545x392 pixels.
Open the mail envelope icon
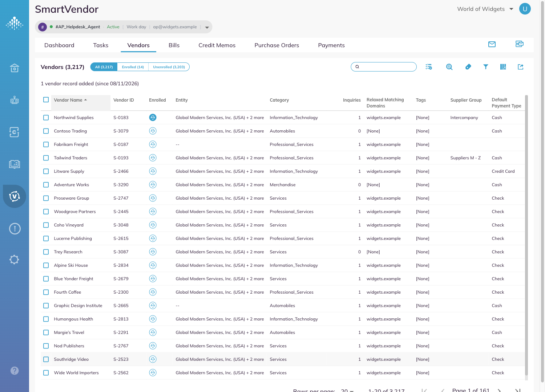tap(492, 44)
